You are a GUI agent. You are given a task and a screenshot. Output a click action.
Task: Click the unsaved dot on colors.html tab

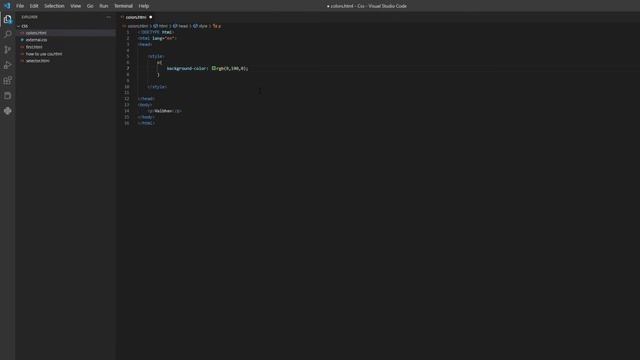[151, 17]
